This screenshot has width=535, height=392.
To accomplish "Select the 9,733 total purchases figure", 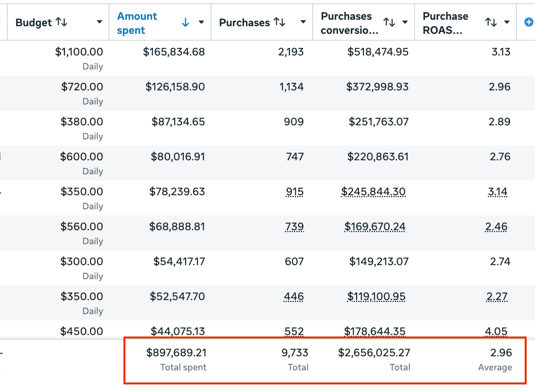I will tap(295, 353).
